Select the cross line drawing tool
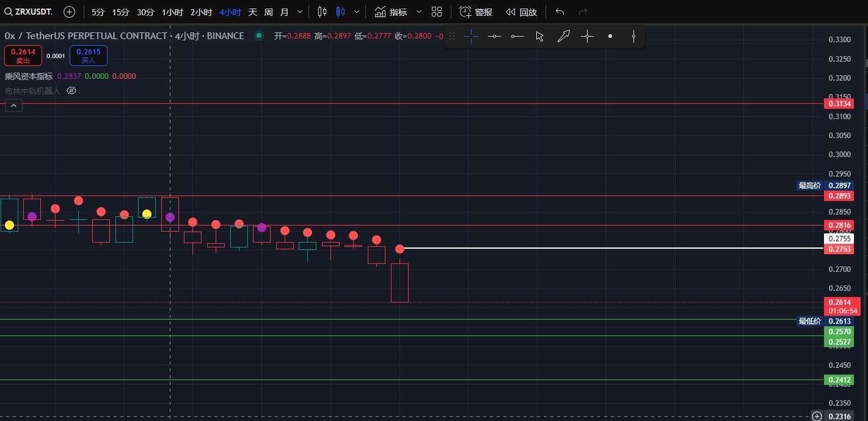 click(587, 37)
